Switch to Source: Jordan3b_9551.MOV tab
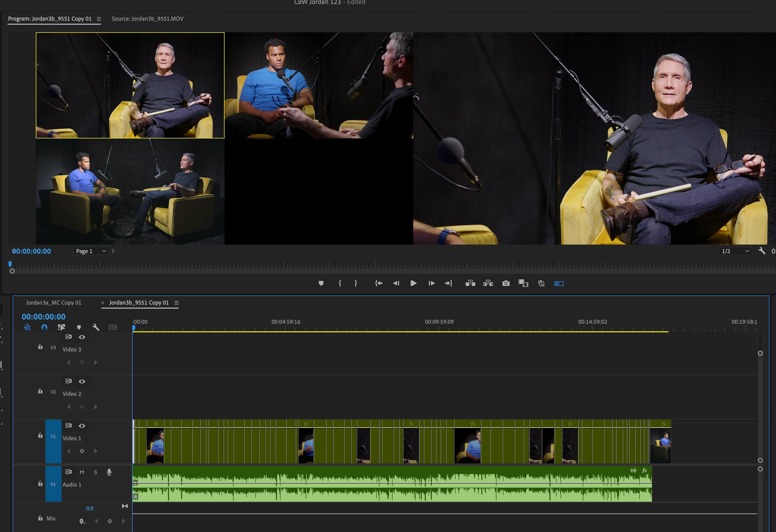The image size is (776, 532). click(147, 19)
